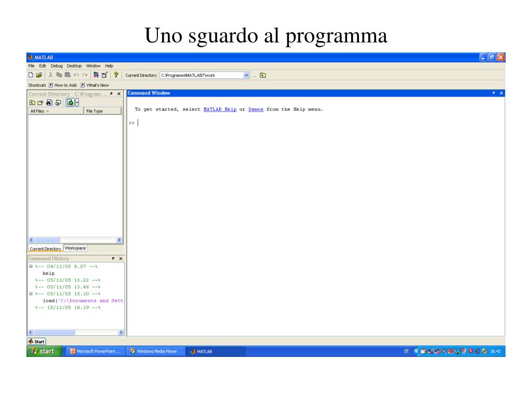Viewport: 532px width, 399px height.
Task: Click the taskbar clock showing 18.42
Action: 495,352
